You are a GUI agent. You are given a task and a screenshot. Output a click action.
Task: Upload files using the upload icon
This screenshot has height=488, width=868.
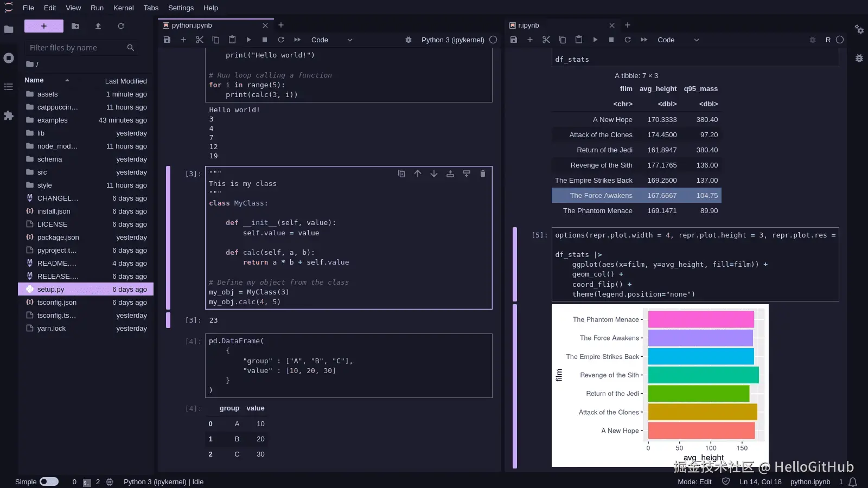[98, 26]
